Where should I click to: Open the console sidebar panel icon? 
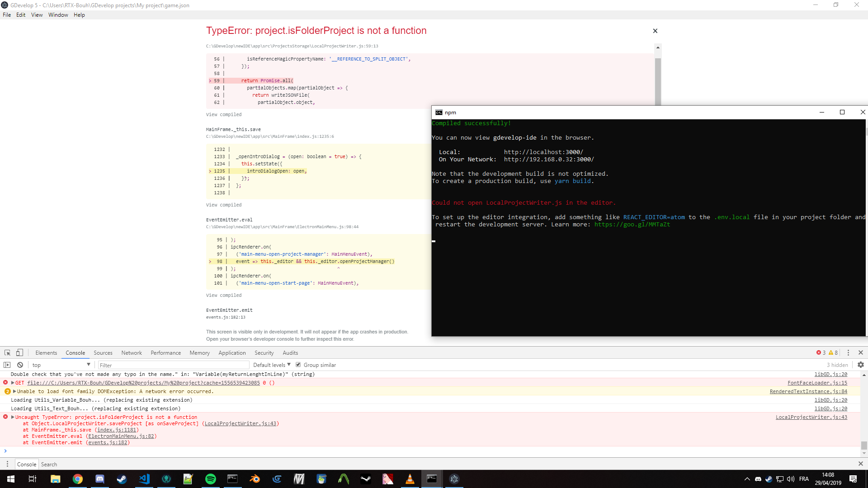[x=7, y=365]
